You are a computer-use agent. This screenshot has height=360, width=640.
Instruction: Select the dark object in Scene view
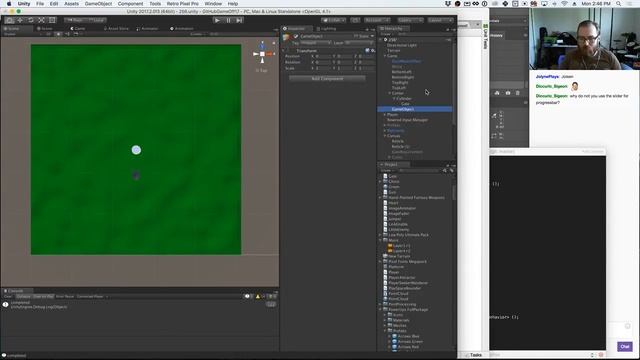click(x=136, y=176)
